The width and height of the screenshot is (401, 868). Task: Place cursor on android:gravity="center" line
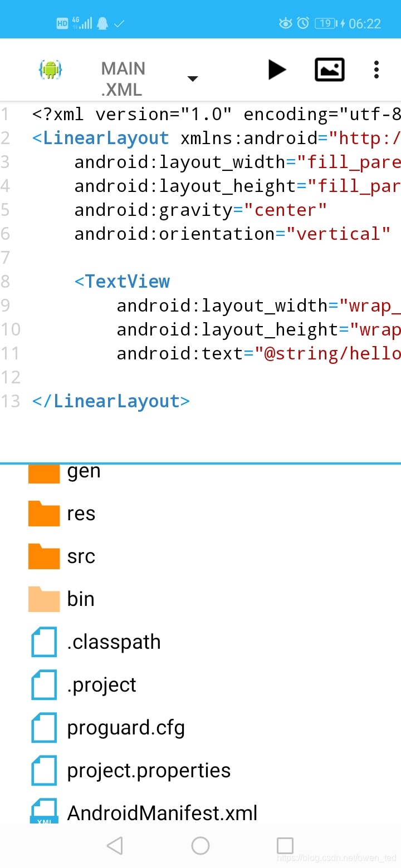[200, 210]
